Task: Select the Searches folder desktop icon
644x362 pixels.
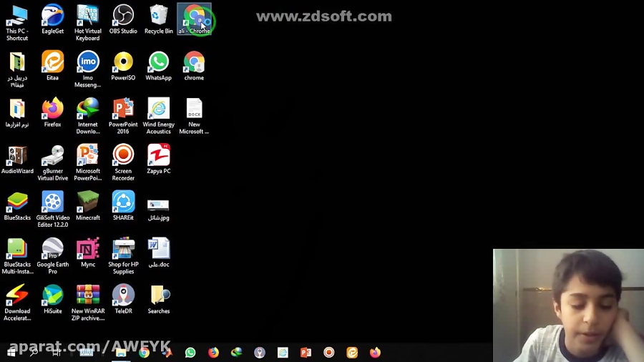Action: coord(159,300)
